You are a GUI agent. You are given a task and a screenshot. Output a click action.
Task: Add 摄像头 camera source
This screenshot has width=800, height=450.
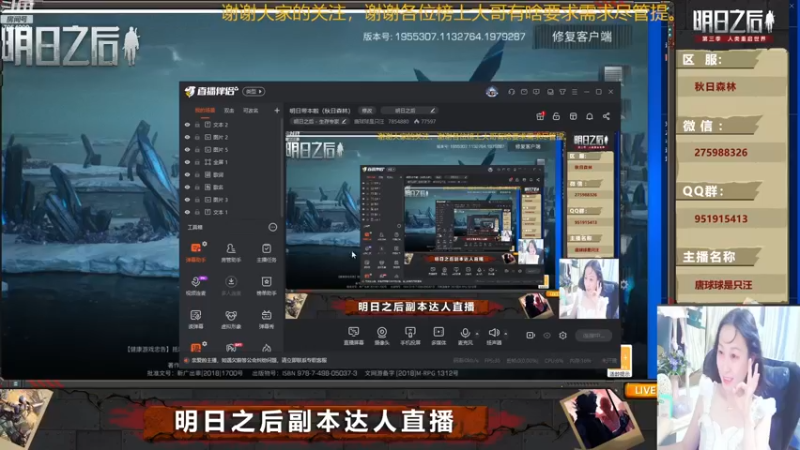[382, 336]
